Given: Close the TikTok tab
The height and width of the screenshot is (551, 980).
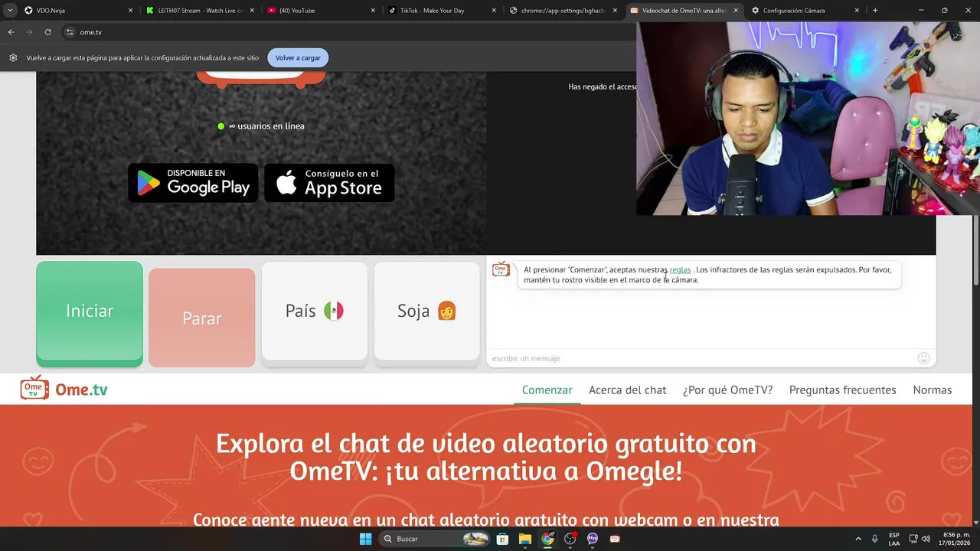Looking at the screenshot, I should pos(493,11).
